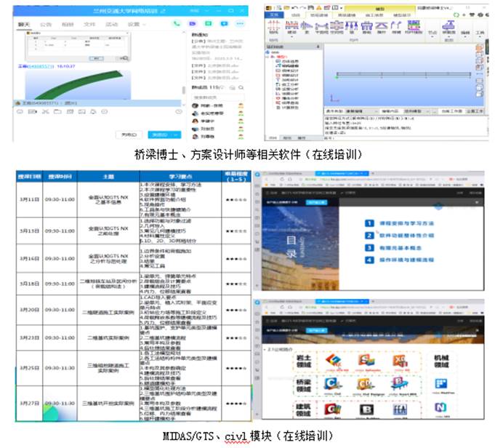The height and width of the screenshot is (448, 503).
Task: Click the midas GTS NX product icon
Action: coord(334,360)
